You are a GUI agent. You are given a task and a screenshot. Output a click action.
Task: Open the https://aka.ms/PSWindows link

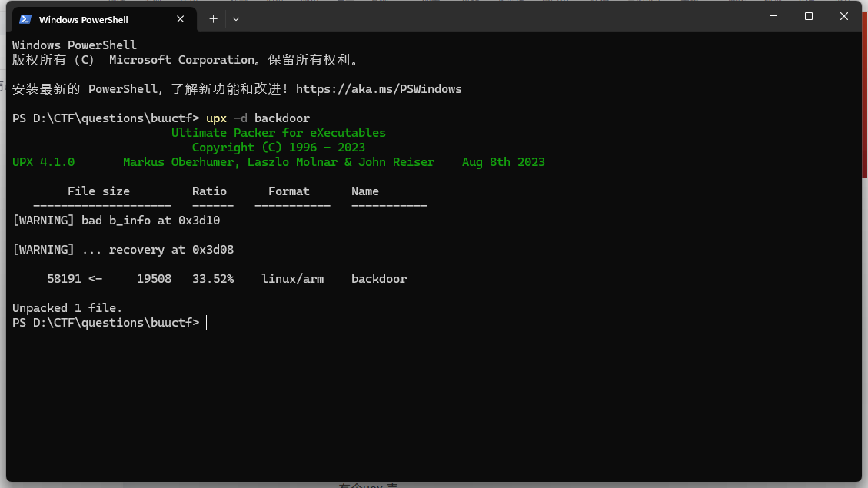click(x=378, y=89)
